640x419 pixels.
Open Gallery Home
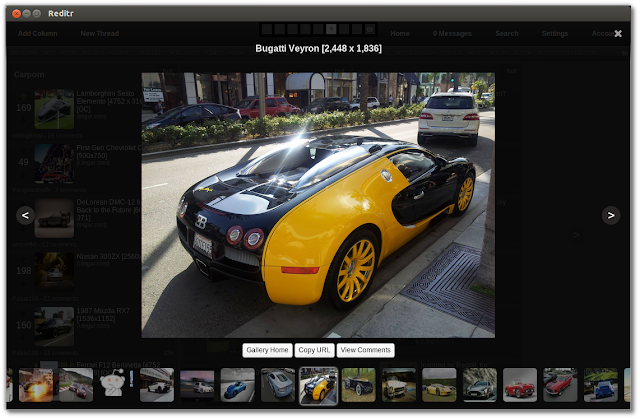point(267,350)
